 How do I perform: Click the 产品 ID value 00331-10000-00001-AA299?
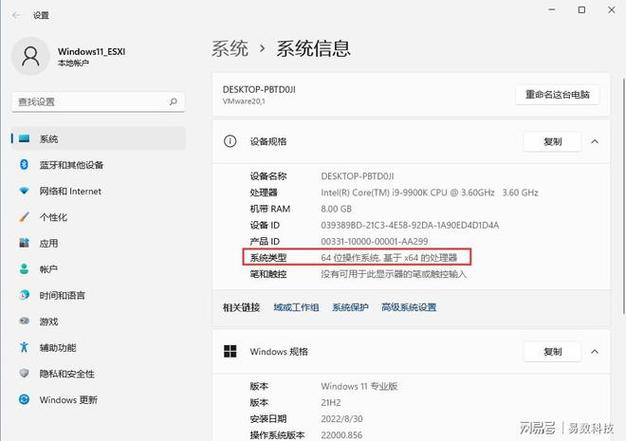tap(374, 241)
